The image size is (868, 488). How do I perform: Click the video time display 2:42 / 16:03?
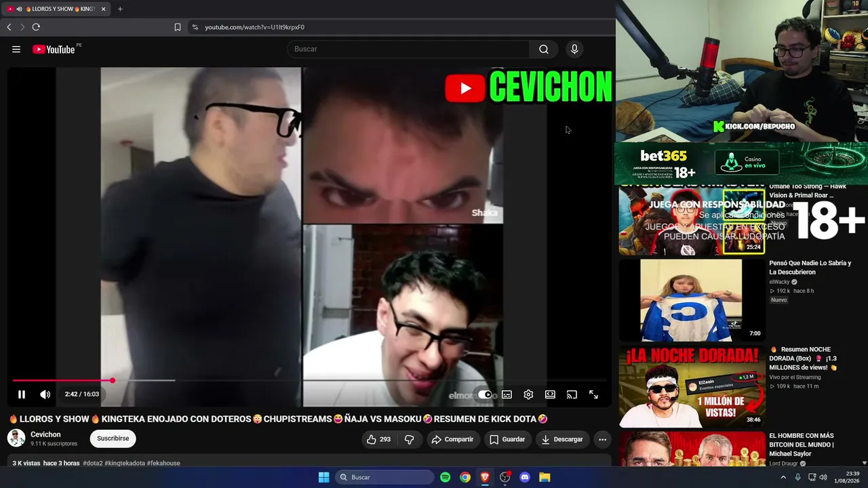point(82,394)
